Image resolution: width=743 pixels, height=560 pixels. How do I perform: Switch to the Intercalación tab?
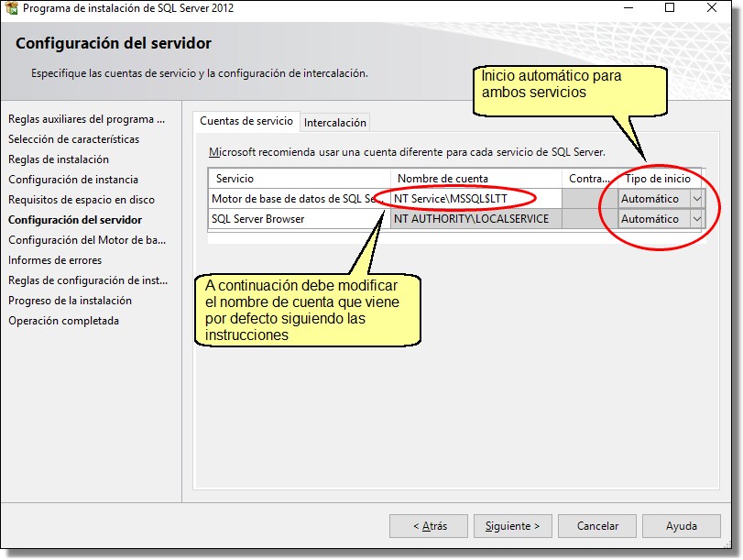click(x=335, y=122)
